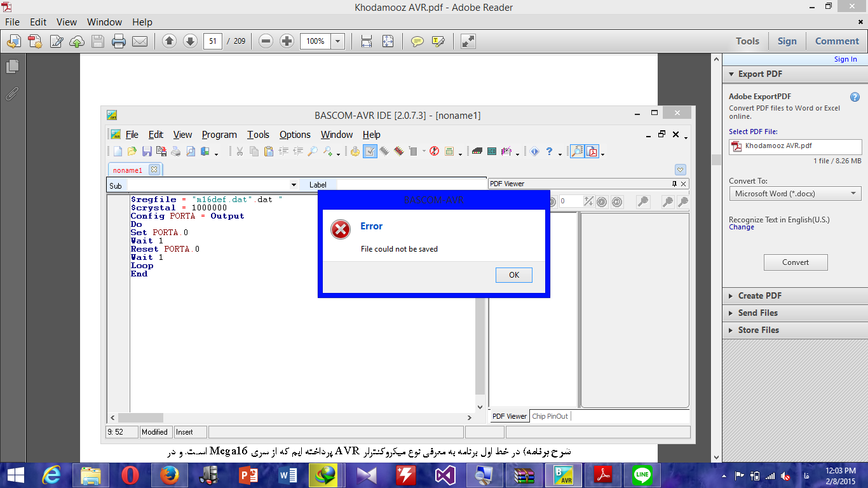Click OK in the BASCOM-AVR error dialog
This screenshot has height=488, width=868.
(514, 275)
